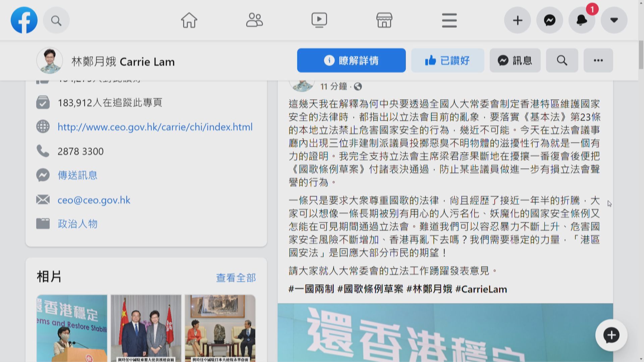Open the hamburger menu icon in the navbar
Screen dimensions: 644x362
pyautogui.click(x=449, y=20)
